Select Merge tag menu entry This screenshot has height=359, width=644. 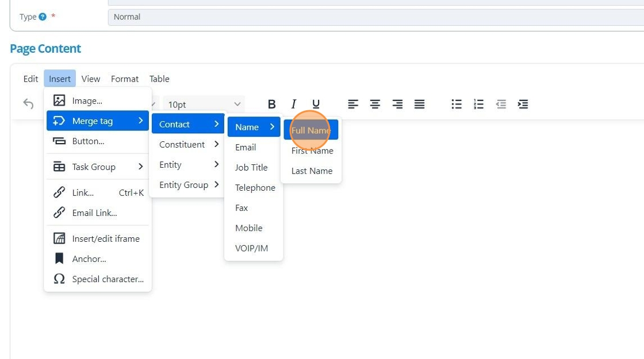pos(98,121)
